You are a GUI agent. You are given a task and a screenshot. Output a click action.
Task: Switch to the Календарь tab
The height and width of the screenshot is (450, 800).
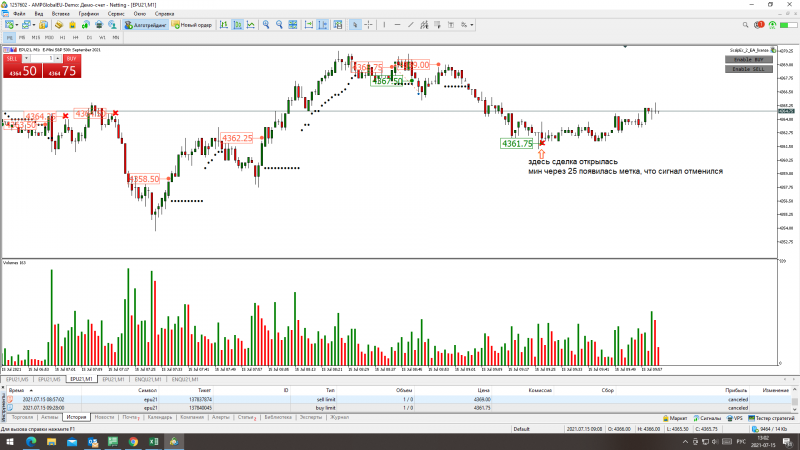coord(160,417)
